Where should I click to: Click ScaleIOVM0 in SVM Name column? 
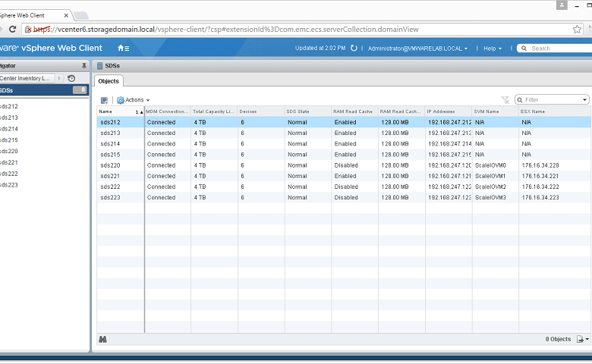490,165
